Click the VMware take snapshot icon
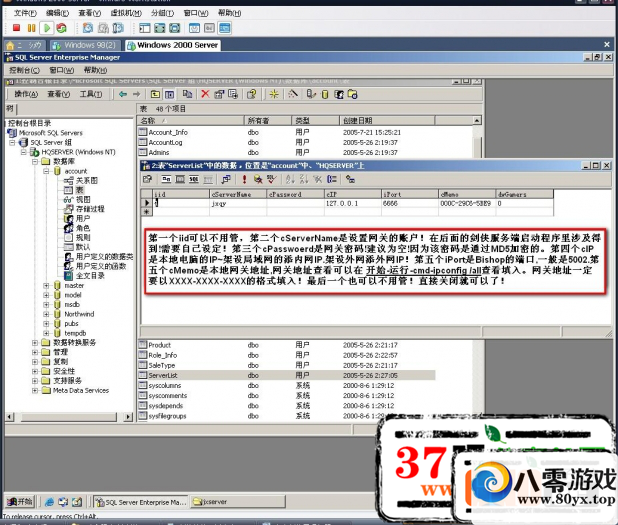618x525 pixels. [88, 28]
